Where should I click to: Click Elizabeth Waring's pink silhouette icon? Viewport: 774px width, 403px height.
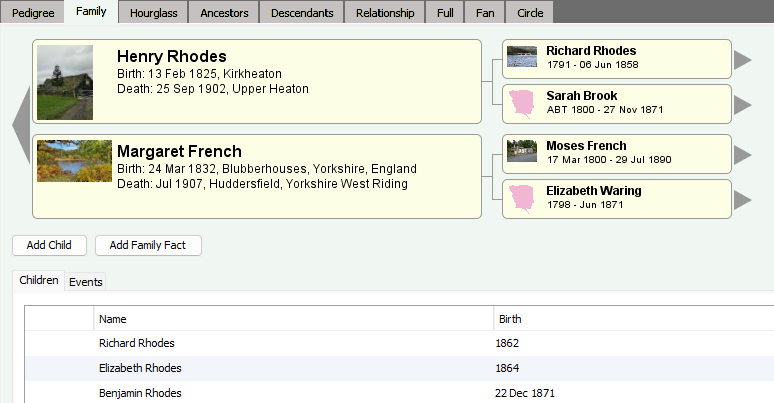[522, 198]
